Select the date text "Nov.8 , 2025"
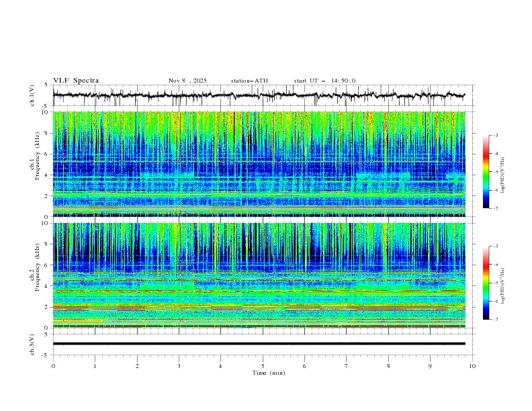This screenshot has width=532, height=411. (187, 81)
